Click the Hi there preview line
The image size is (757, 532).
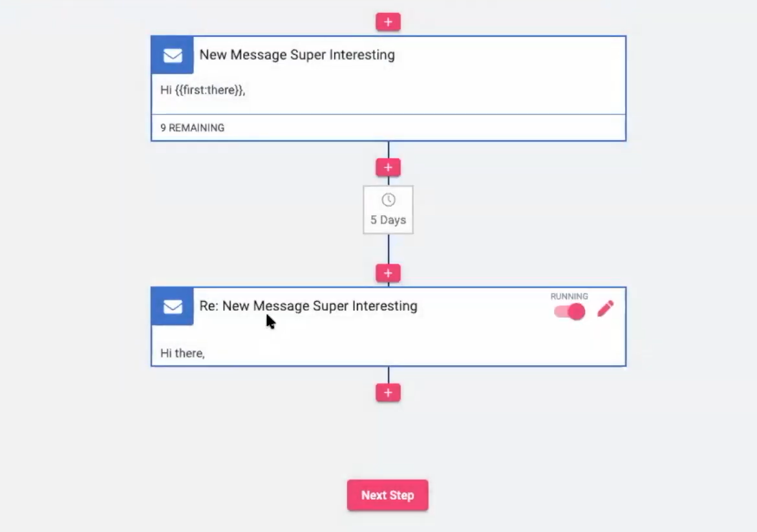tap(182, 353)
